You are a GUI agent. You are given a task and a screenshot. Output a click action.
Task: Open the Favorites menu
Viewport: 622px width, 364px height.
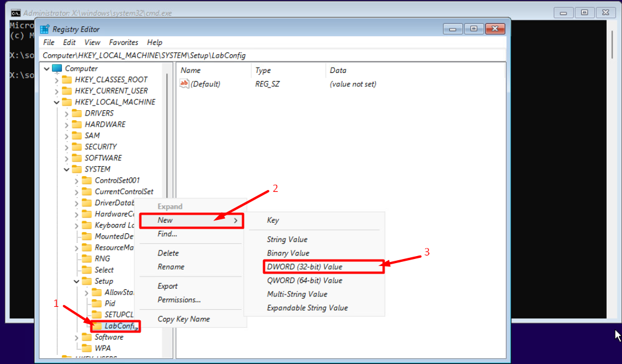point(123,42)
